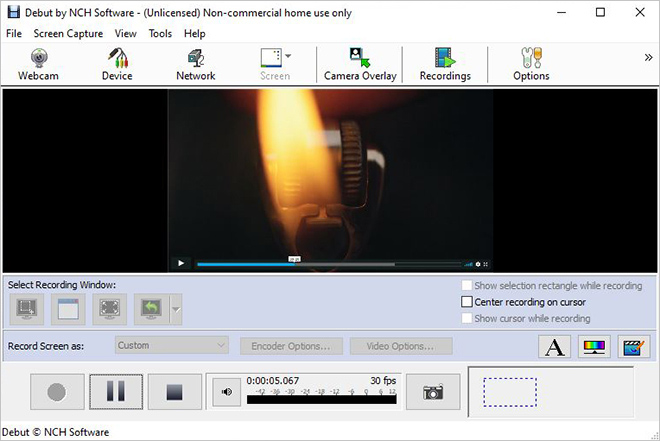
Task: Maximize the Debut window
Action: coord(601,12)
